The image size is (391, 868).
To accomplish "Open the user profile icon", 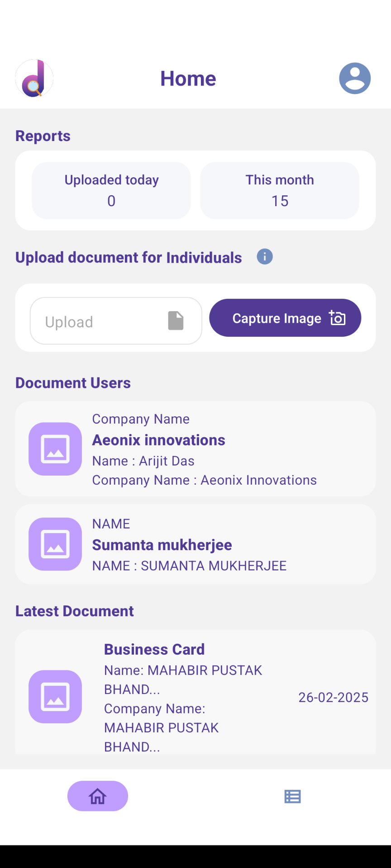I will (355, 79).
